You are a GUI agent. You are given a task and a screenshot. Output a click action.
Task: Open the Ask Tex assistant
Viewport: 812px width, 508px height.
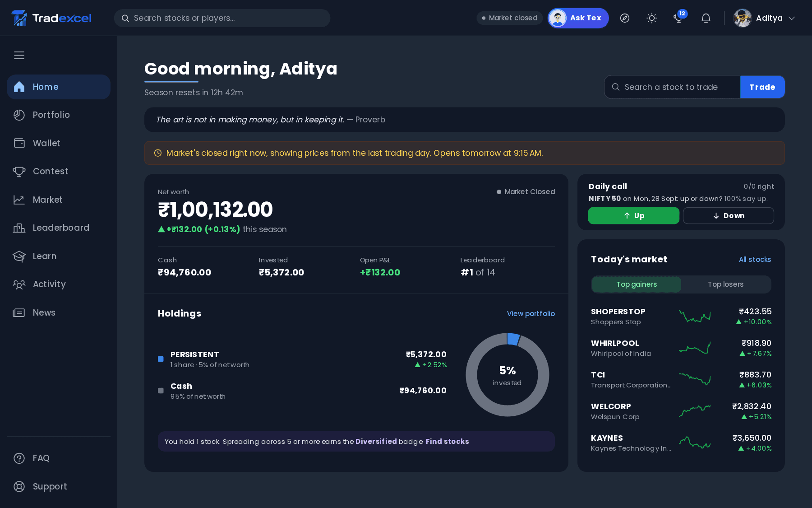[x=578, y=18]
